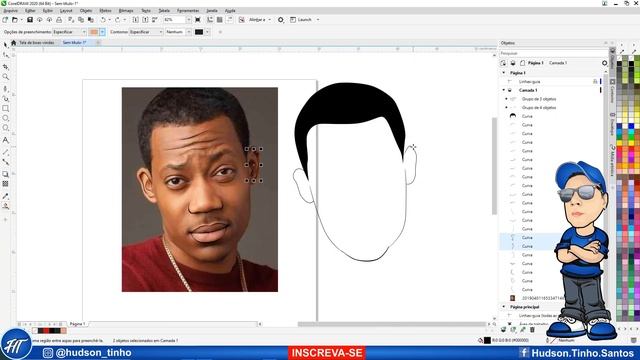This screenshot has width=640, height=360.
Task: Click the Redo arrow icon
Action: point(118,20)
